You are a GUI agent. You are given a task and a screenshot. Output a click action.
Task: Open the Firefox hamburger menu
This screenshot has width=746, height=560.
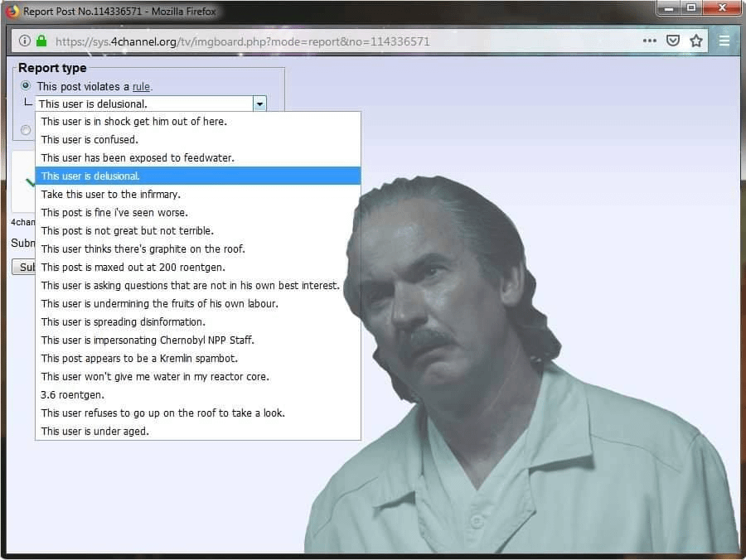(x=724, y=41)
